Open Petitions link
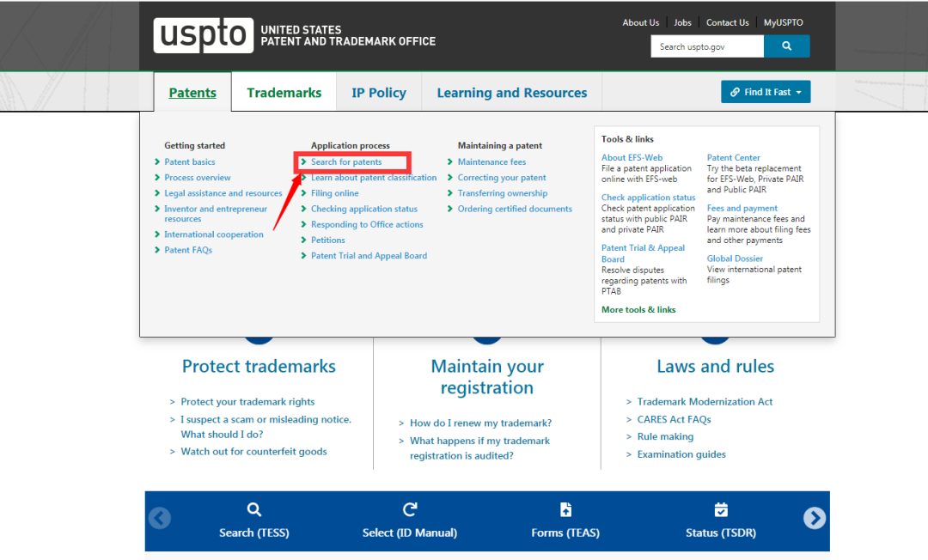Screen dimensions: 928x560 pos(328,240)
